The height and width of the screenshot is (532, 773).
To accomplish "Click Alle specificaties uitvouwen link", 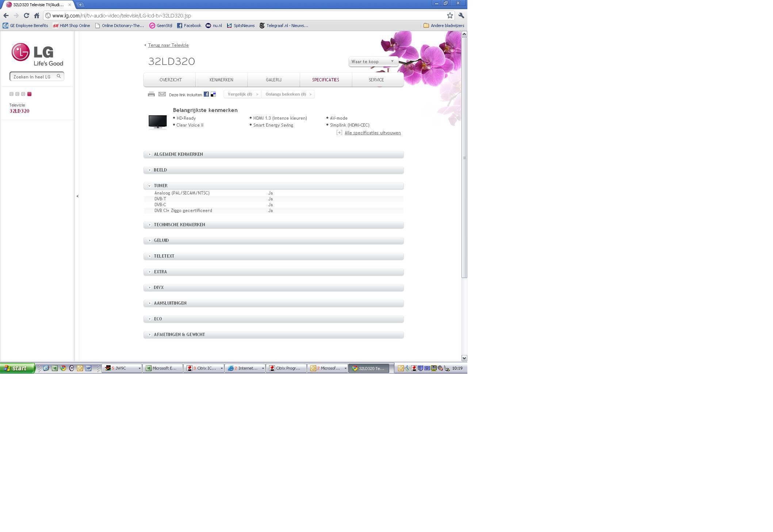I will click(372, 133).
